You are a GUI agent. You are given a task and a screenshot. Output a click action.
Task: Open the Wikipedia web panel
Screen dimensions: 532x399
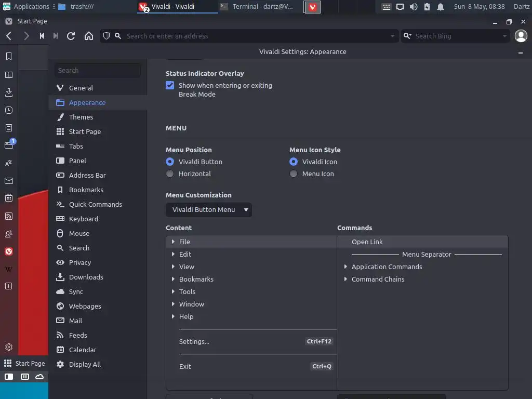point(9,269)
